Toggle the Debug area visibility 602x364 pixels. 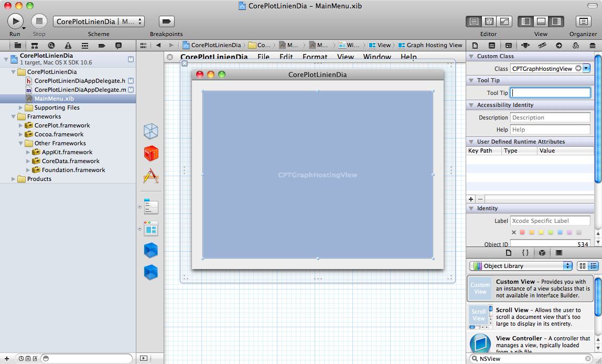[541, 22]
